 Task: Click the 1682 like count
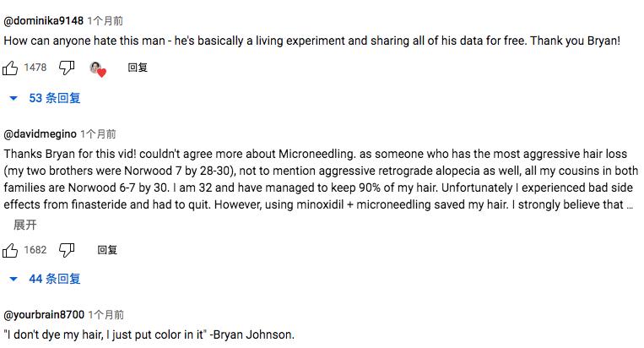[35, 250]
